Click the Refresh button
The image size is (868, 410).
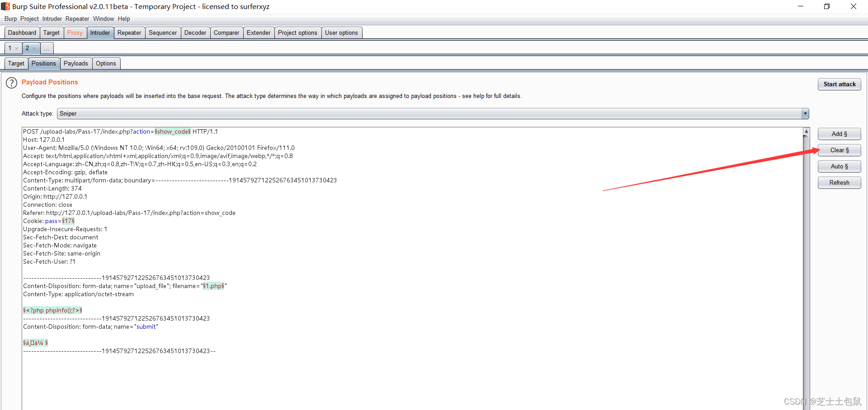(x=839, y=182)
